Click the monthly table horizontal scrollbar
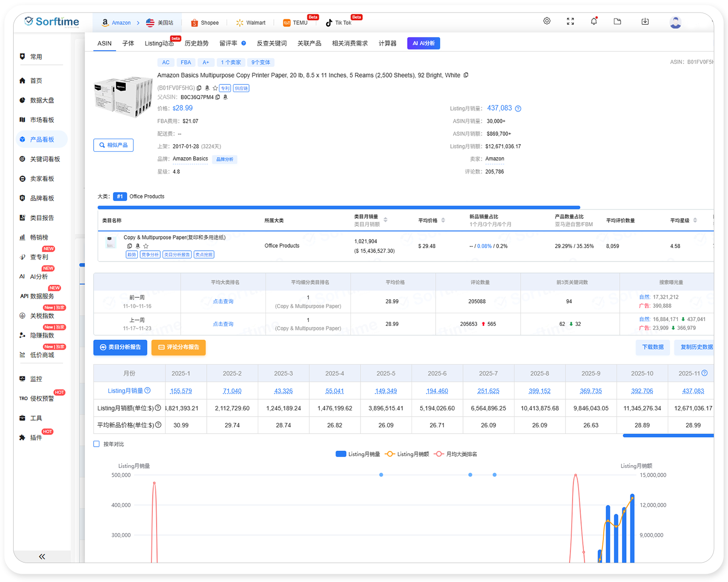728x582 pixels. 668,436
